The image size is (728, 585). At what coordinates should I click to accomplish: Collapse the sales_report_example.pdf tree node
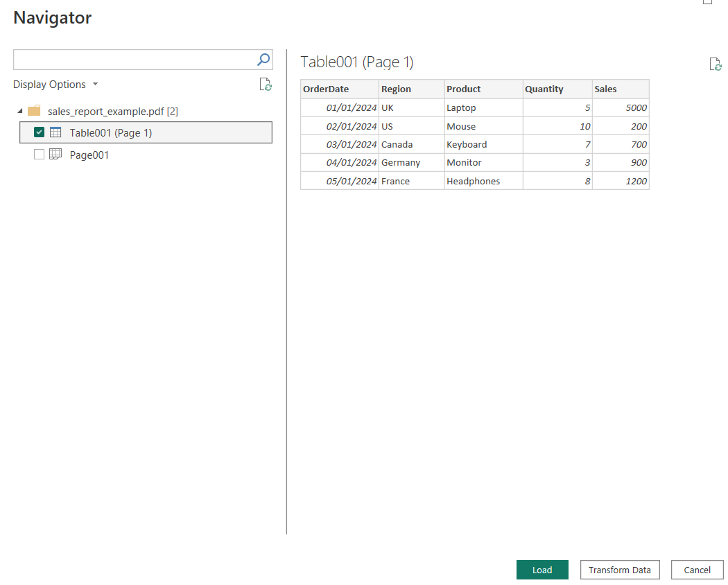19,111
